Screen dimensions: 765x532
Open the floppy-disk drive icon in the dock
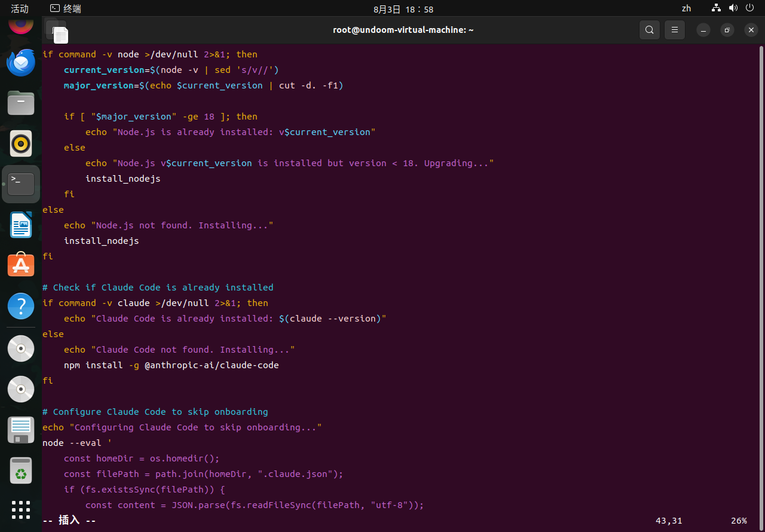(21, 430)
